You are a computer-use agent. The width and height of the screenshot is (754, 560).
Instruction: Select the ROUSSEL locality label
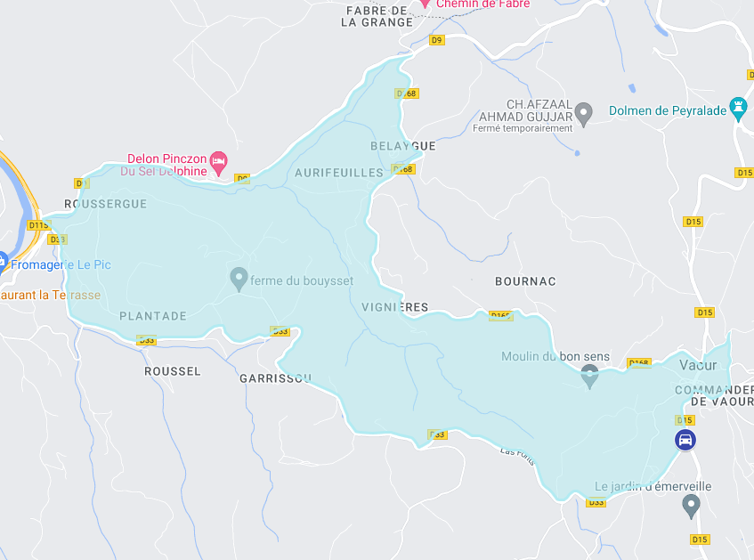173,371
